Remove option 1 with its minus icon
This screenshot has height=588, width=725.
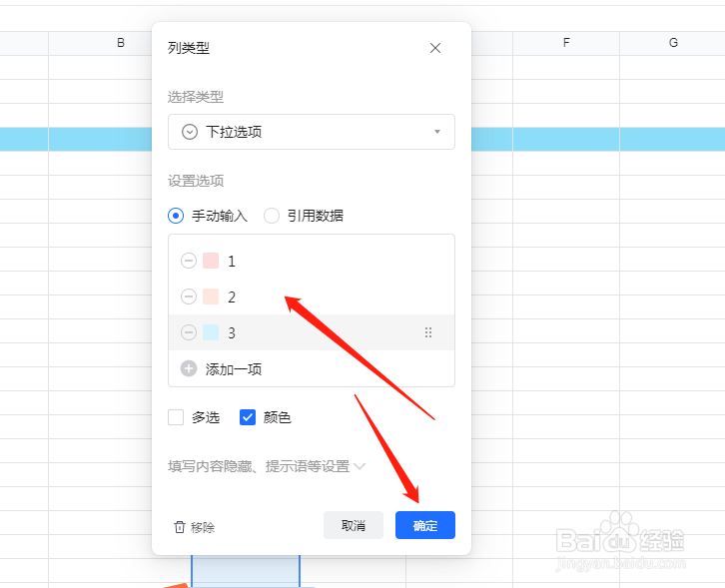point(189,261)
